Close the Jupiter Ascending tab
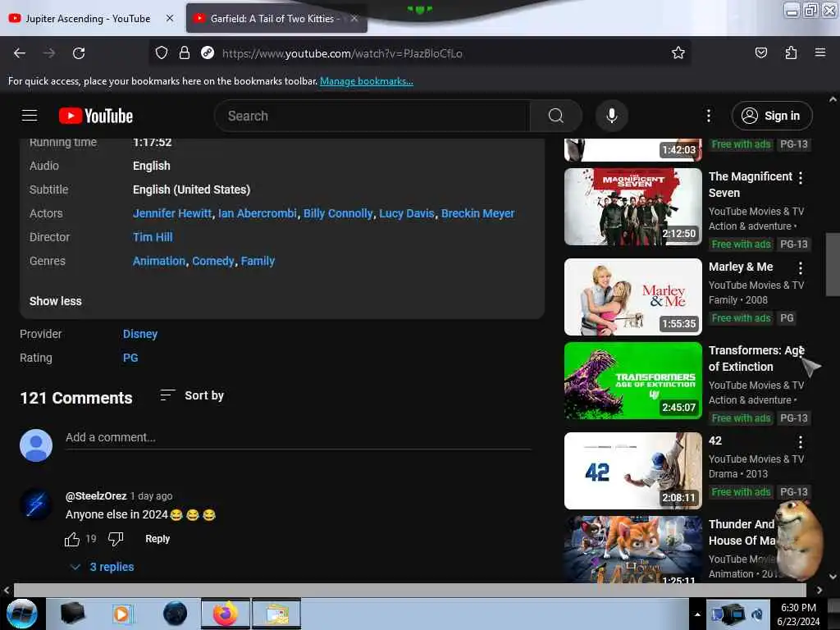The height and width of the screenshot is (630, 840). 170,18
